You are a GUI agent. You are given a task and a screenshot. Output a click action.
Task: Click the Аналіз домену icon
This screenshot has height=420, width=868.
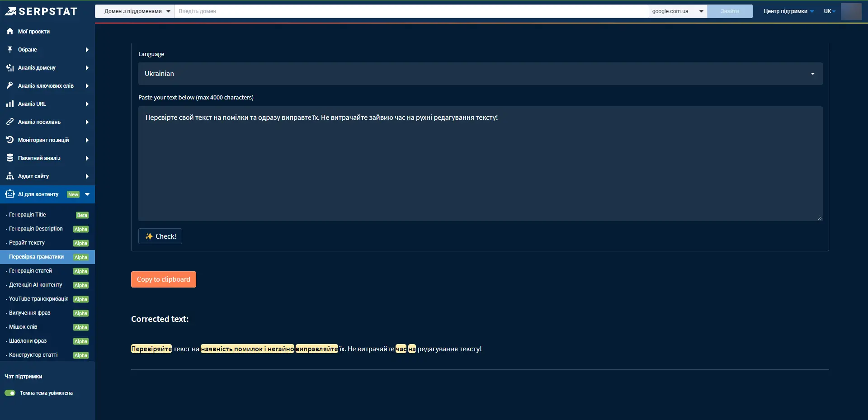click(x=10, y=67)
